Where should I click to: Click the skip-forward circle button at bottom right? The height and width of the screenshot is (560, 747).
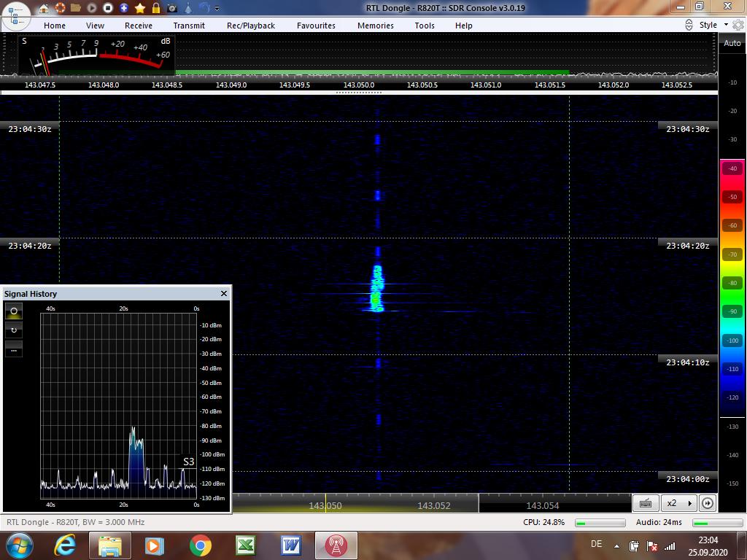[x=707, y=503]
